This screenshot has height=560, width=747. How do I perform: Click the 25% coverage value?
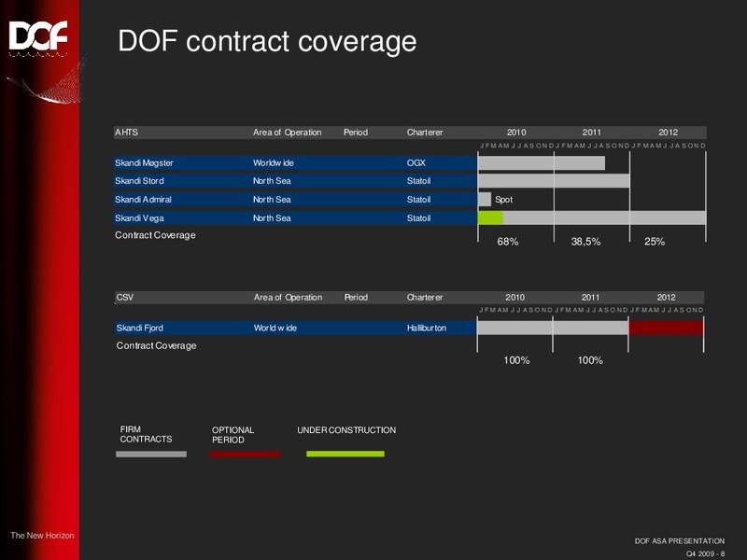pyautogui.click(x=655, y=242)
